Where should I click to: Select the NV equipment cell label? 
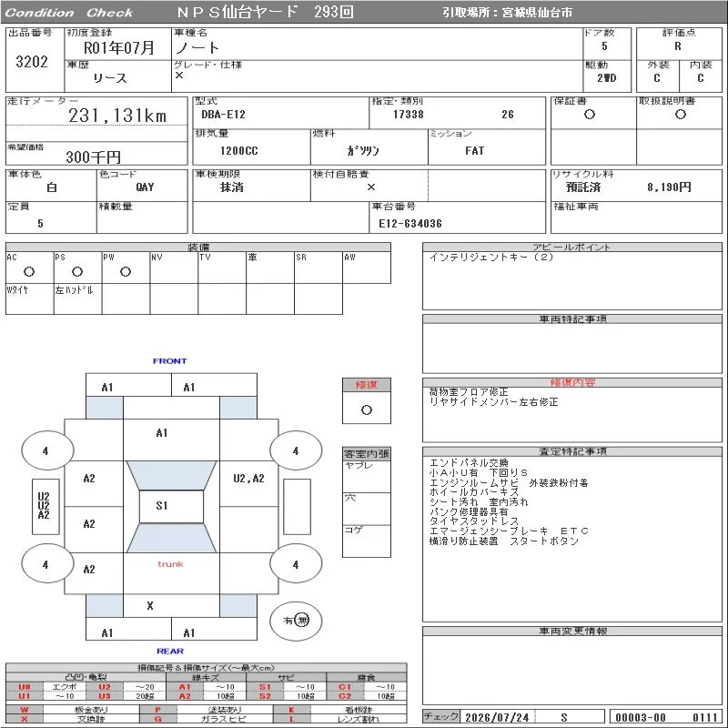[x=157, y=257]
